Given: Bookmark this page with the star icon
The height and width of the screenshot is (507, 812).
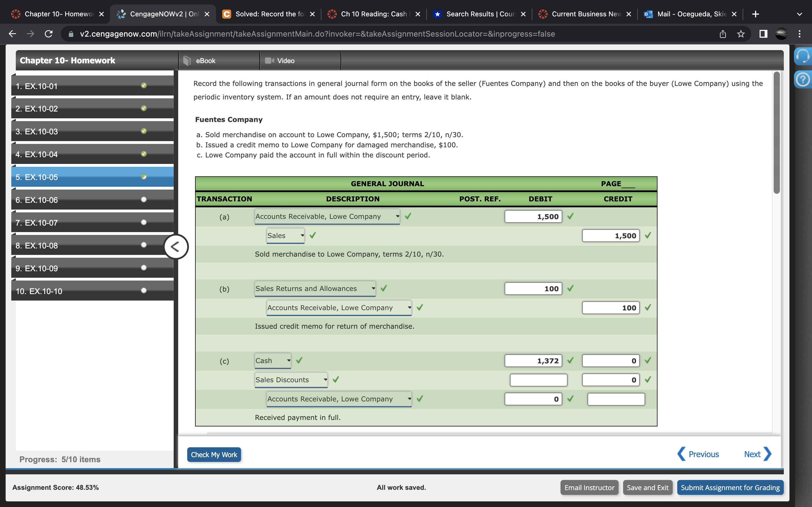Looking at the screenshot, I should [741, 34].
